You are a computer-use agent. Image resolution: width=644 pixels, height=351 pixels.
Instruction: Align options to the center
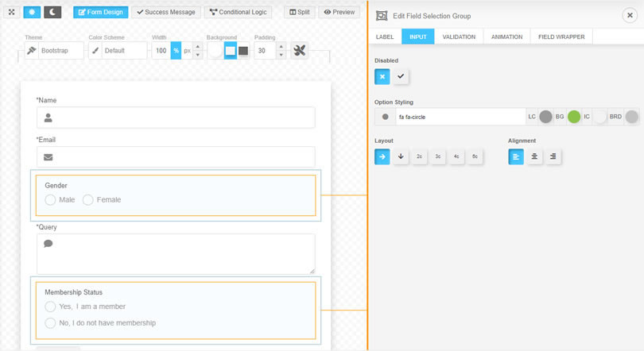coord(534,156)
